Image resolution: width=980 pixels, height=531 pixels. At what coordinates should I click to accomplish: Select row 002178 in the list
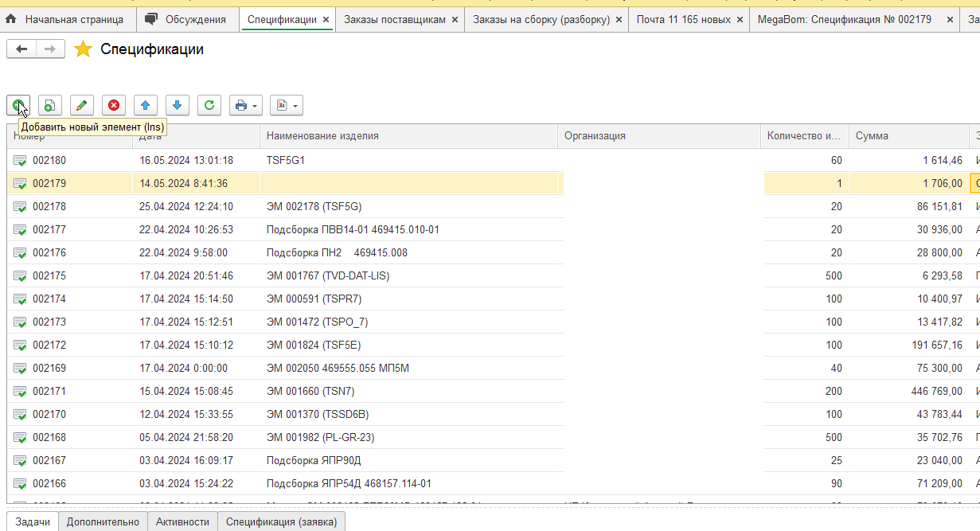(49, 207)
